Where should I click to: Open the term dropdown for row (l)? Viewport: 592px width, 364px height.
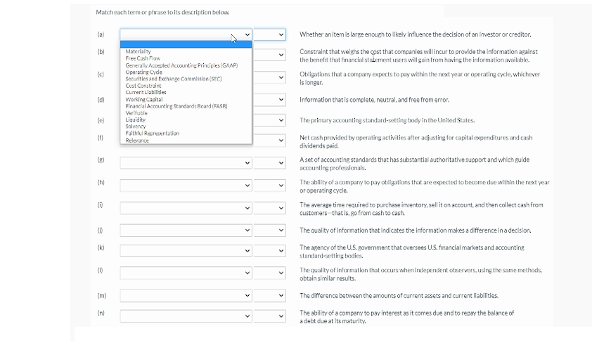click(186, 273)
